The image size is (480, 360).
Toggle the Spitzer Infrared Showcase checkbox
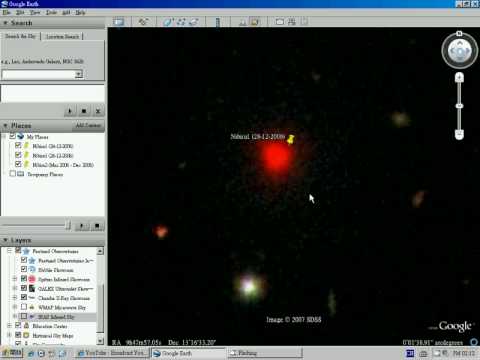[24, 278]
